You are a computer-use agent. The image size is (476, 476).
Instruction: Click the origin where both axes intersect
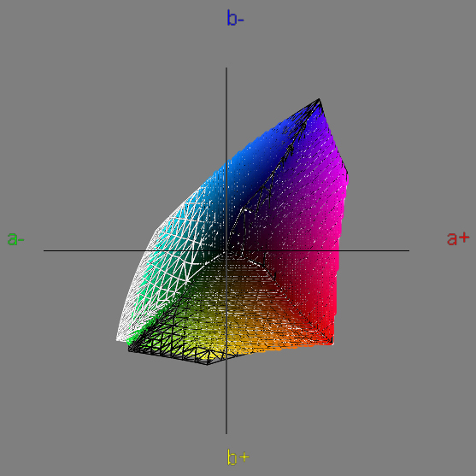point(226,250)
